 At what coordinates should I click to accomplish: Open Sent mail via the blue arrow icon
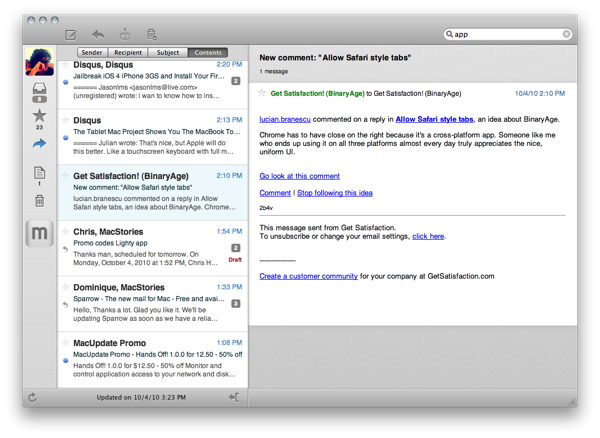click(x=39, y=143)
